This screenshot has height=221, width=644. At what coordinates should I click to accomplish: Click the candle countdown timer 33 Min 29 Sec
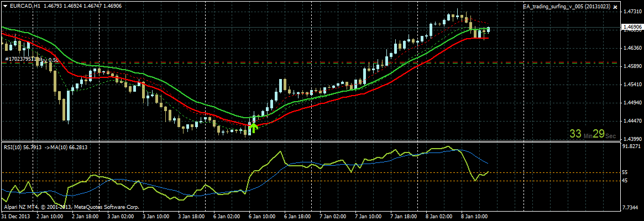tap(593, 134)
